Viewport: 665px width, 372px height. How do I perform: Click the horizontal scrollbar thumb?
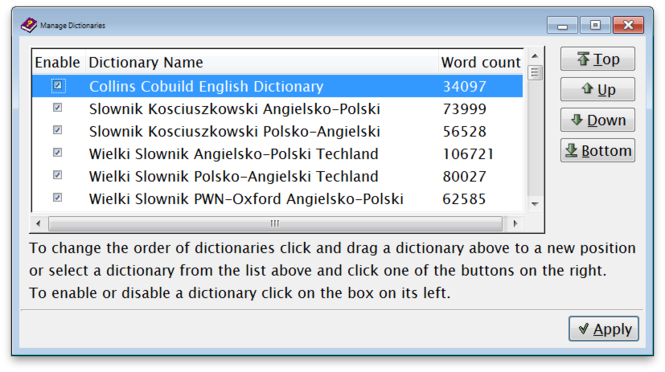click(275, 224)
